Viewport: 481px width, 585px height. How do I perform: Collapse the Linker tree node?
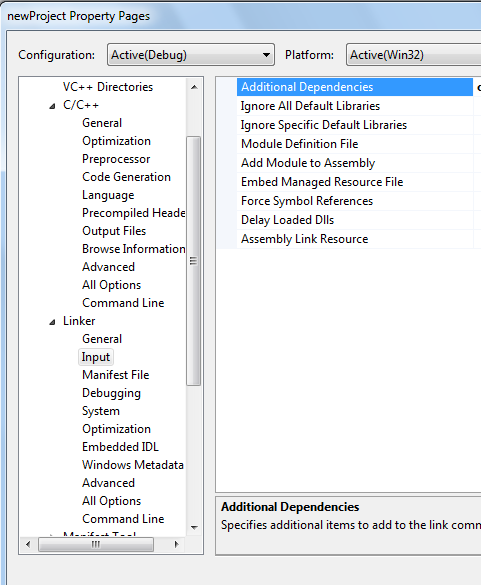pyautogui.click(x=52, y=322)
